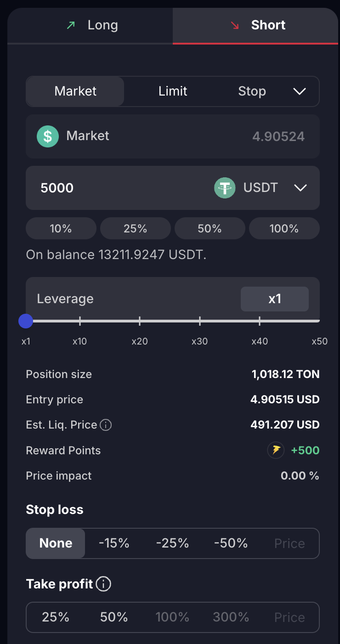Click the Est. Liq. Price info icon

(106, 425)
